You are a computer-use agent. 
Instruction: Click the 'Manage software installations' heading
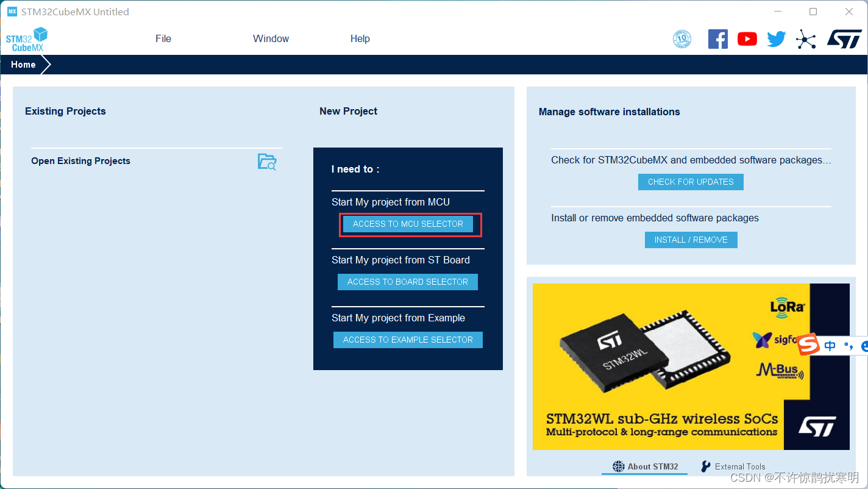pyautogui.click(x=610, y=112)
